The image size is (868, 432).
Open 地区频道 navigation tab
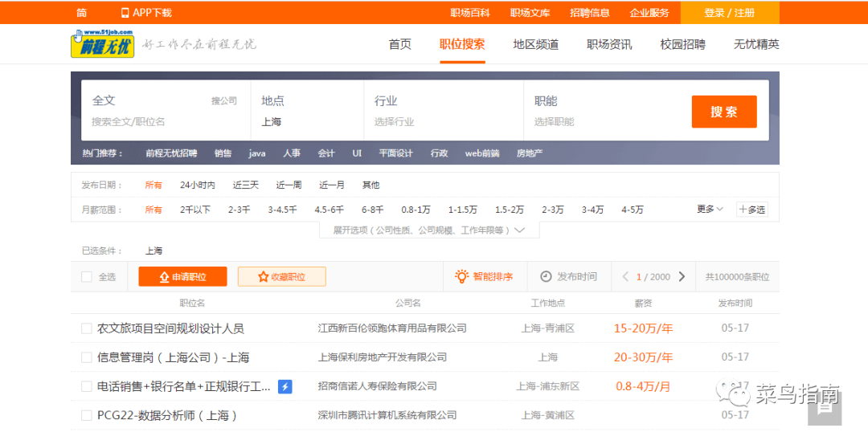click(x=535, y=44)
